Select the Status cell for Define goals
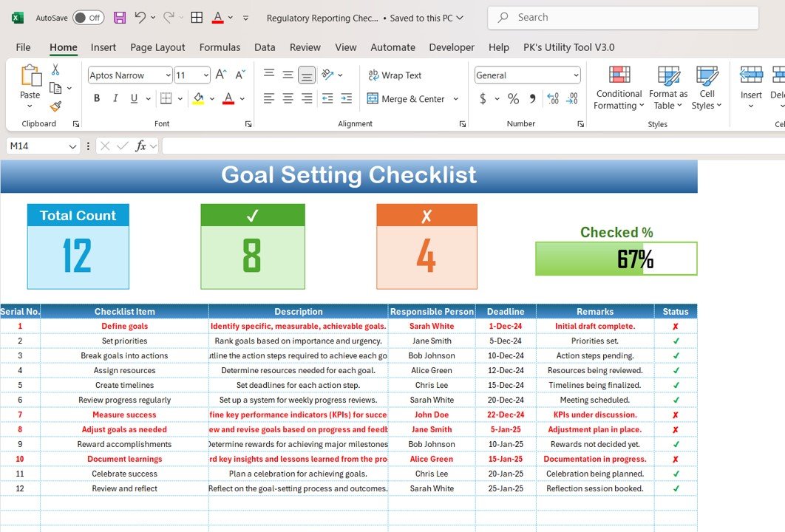Screen dimensions: 785x532 tap(676, 327)
